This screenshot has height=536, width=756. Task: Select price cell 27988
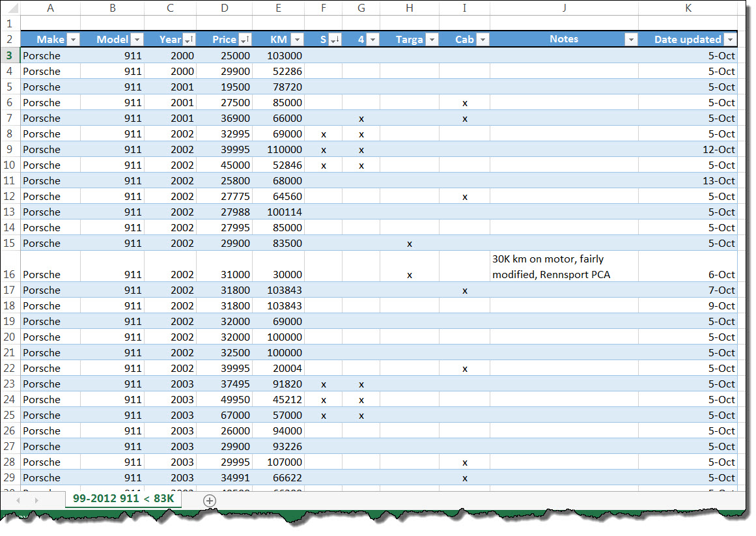(x=224, y=212)
